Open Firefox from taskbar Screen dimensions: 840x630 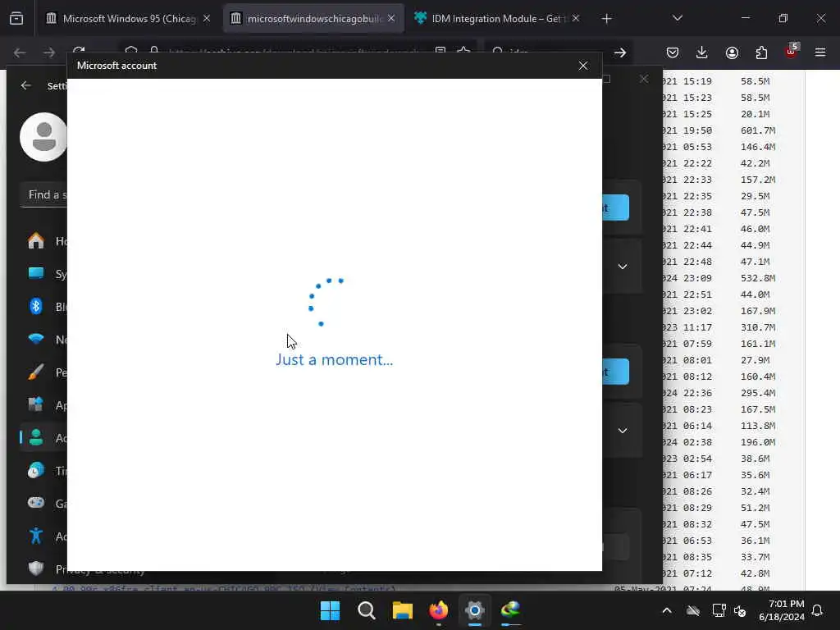pos(439,610)
